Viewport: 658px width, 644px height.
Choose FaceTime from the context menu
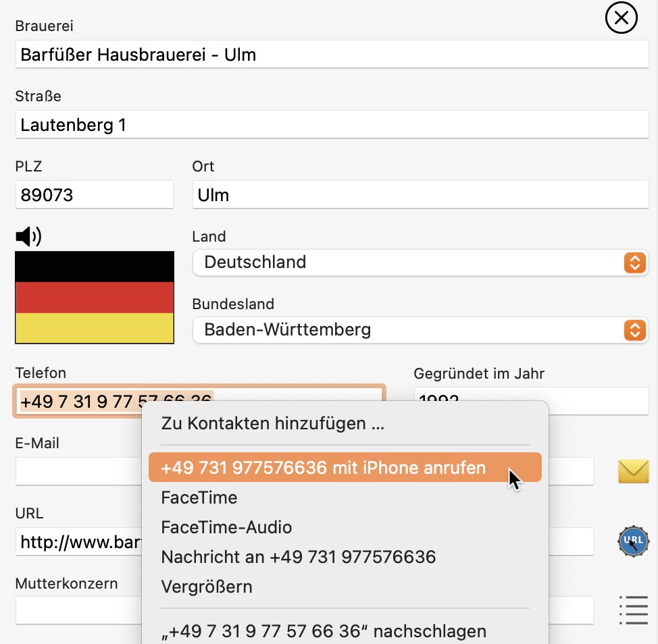coord(345,498)
